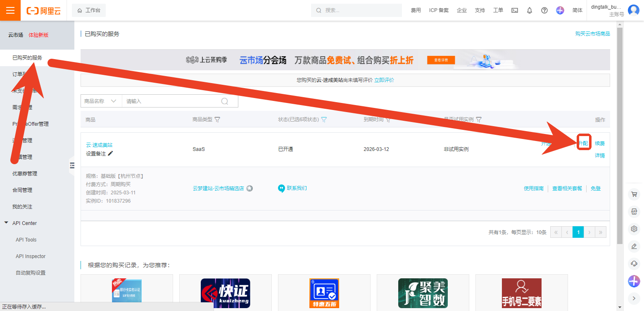644x311 pixels.
Task: Open the help question mark icon
Action: 544,10
